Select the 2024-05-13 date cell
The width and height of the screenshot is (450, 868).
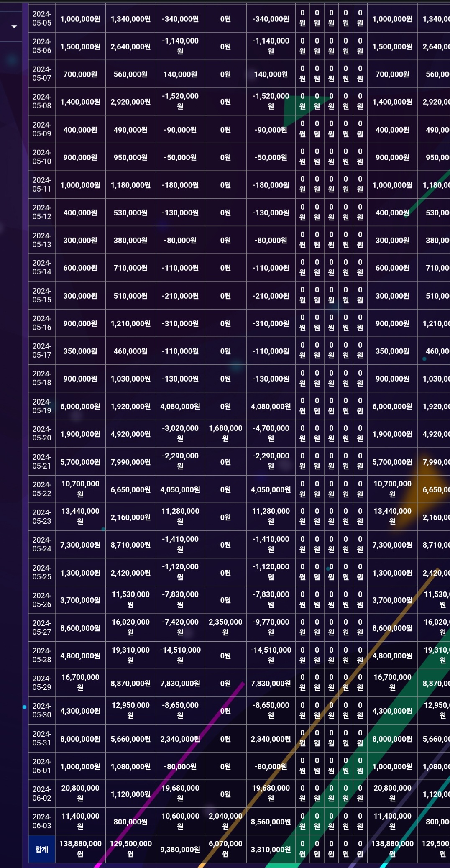(42, 240)
